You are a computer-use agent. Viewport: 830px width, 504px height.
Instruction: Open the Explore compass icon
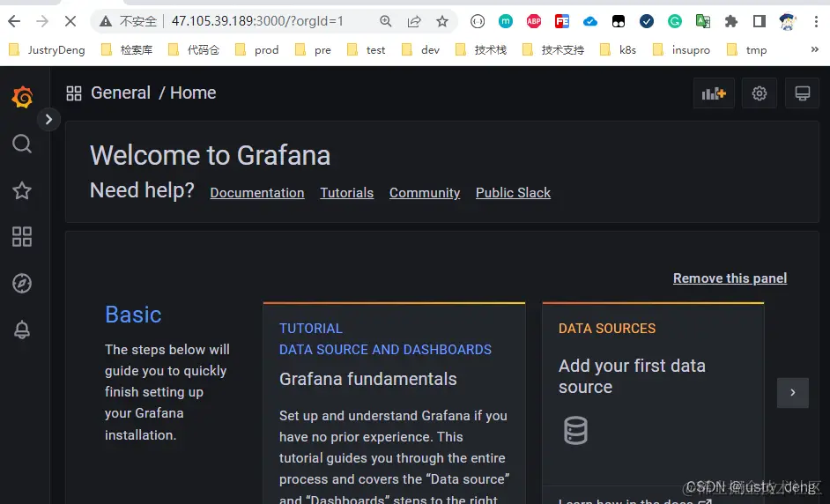click(22, 283)
